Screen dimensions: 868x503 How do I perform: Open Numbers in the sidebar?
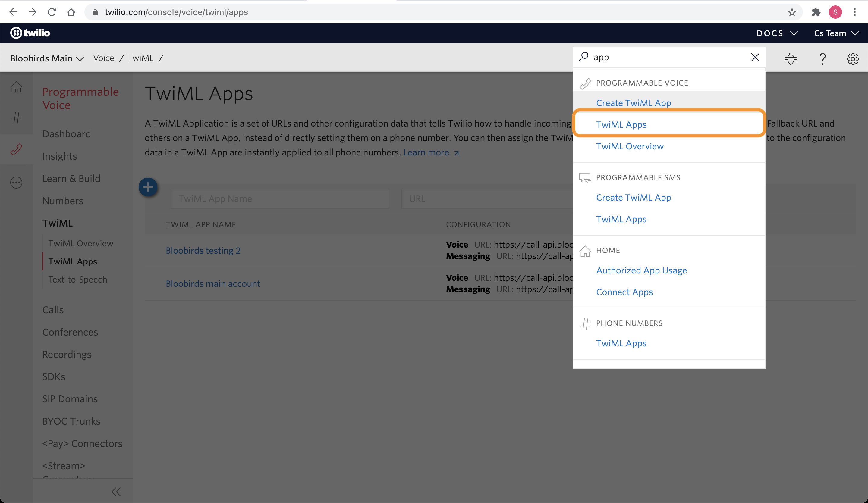pyautogui.click(x=63, y=201)
